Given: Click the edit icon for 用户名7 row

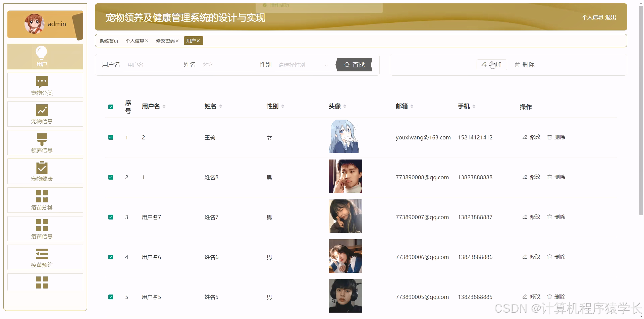Looking at the screenshot, I should point(525,217).
